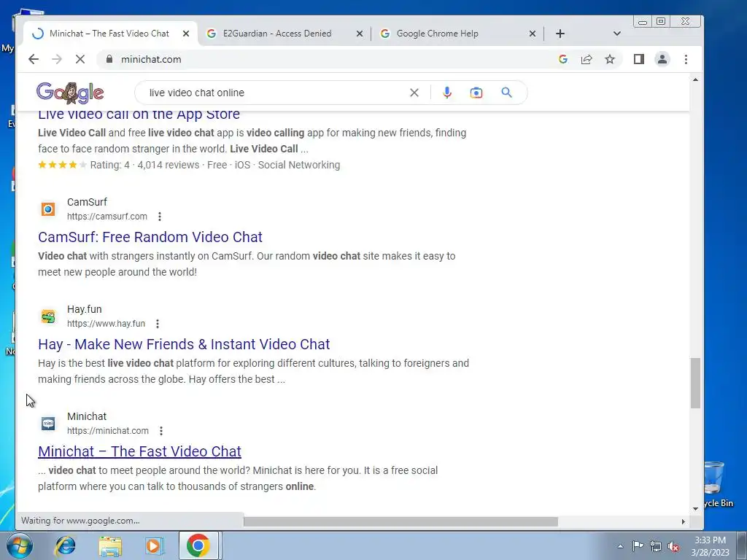
Task: Click the https://camsurf.com URL text
Action: click(x=107, y=216)
